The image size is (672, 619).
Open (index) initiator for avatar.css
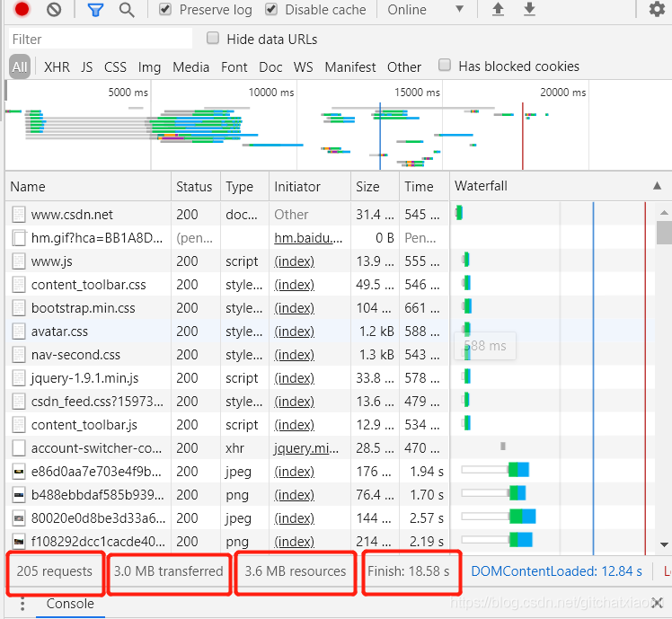(x=294, y=332)
